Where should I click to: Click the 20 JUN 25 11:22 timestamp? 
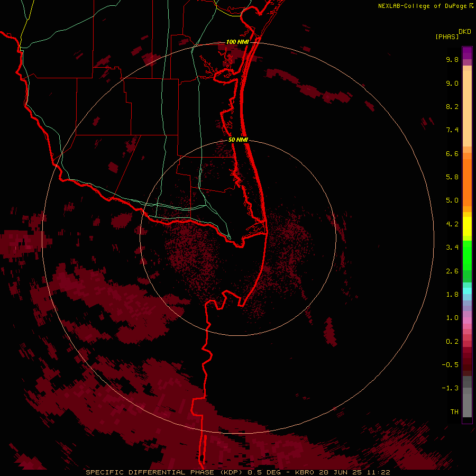tap(354, 472)
